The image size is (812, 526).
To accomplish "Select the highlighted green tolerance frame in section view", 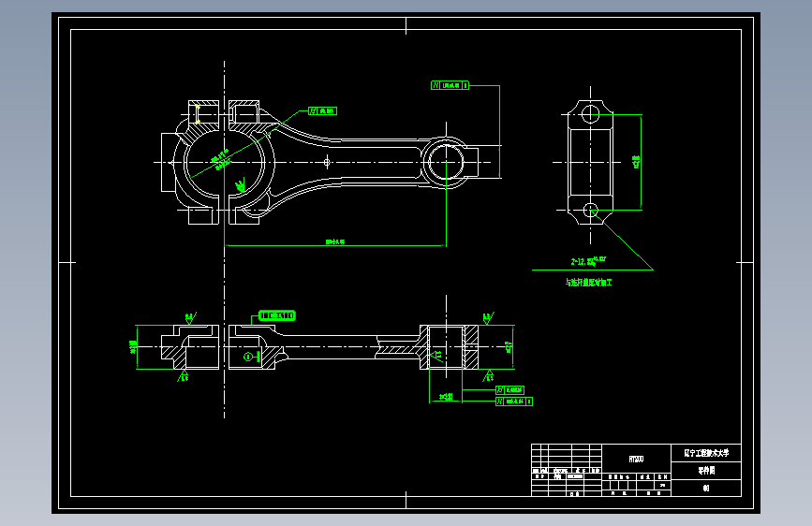I will (277, 315).
